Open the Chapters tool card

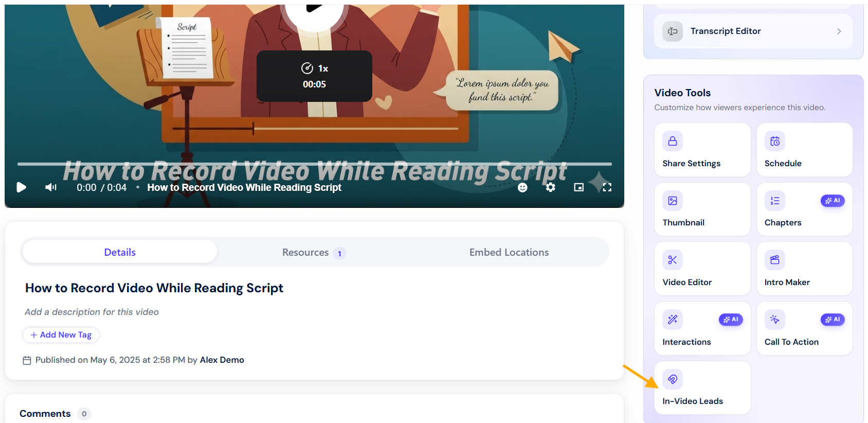(x=805, y=209)
